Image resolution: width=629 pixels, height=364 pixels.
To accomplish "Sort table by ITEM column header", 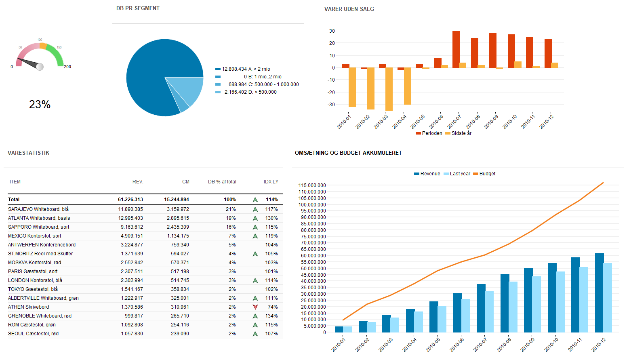I will pos(15,182).
